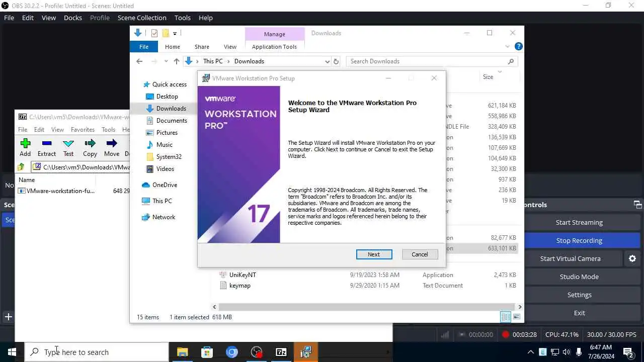Select This PC in navigation pane

[x=156, y=201]
